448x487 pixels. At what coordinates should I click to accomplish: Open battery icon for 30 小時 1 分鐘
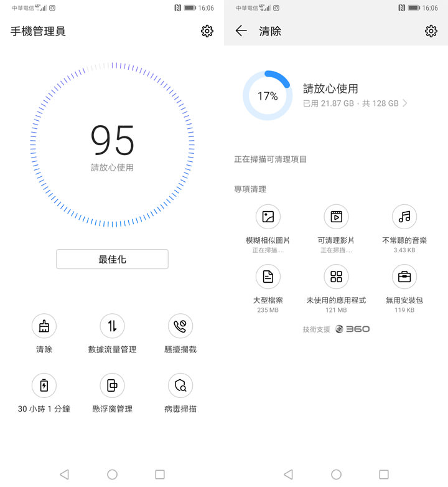(x=44, y=385)
